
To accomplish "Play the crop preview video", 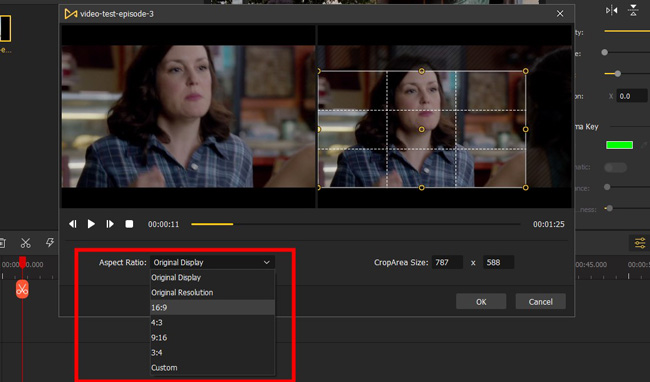I will tap(91, 224).
